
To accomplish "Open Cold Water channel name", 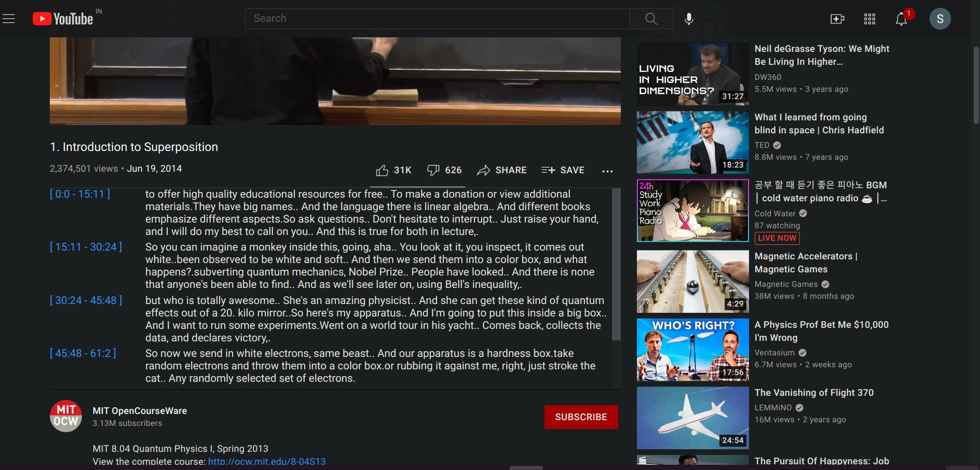I will coord(775,213).
